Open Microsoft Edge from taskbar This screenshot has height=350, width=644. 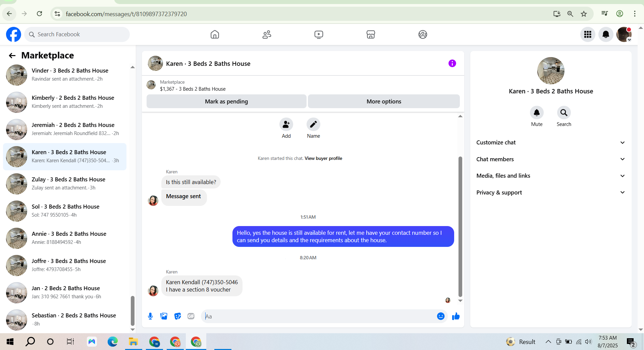coord(112,342)
